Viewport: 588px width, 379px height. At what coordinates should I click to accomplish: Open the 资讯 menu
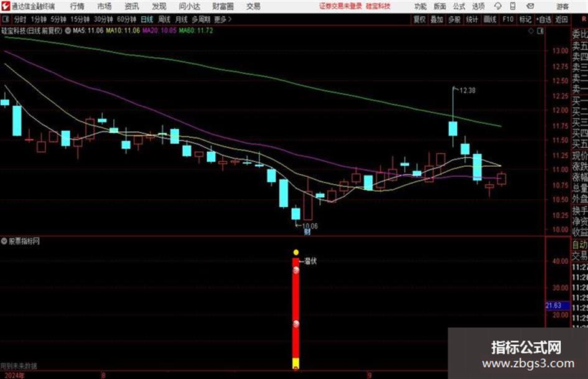coord(132,6)
